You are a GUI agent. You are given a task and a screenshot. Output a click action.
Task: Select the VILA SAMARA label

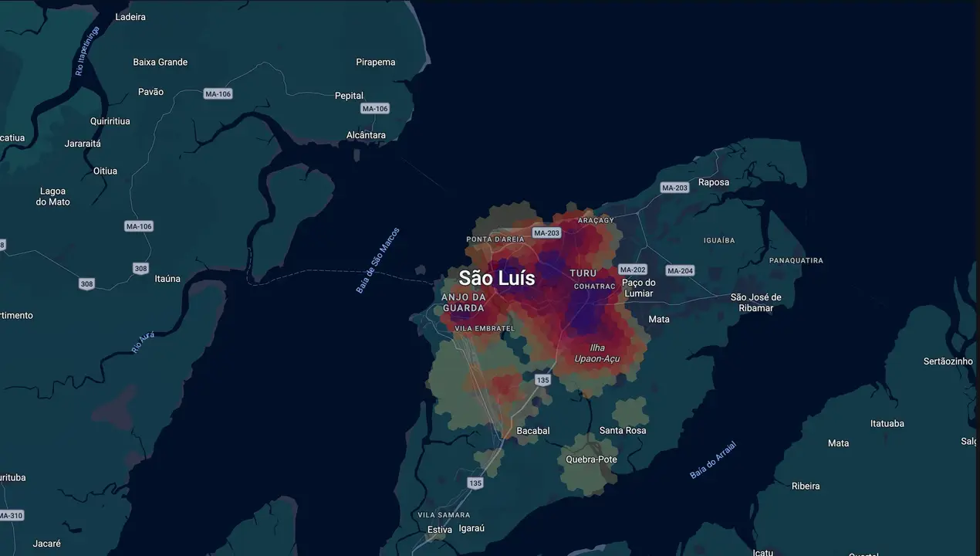(444, 515)
